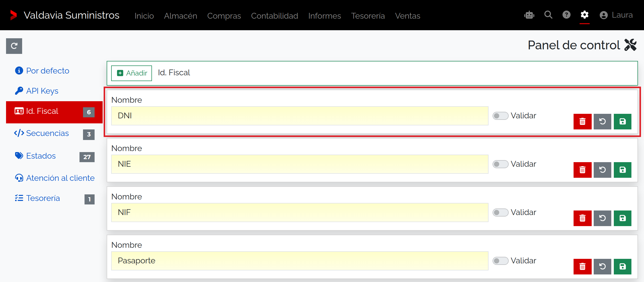Viewport: 644px width, 282px height.
Task: Undo changes on the NIE row
Action: 602,170
